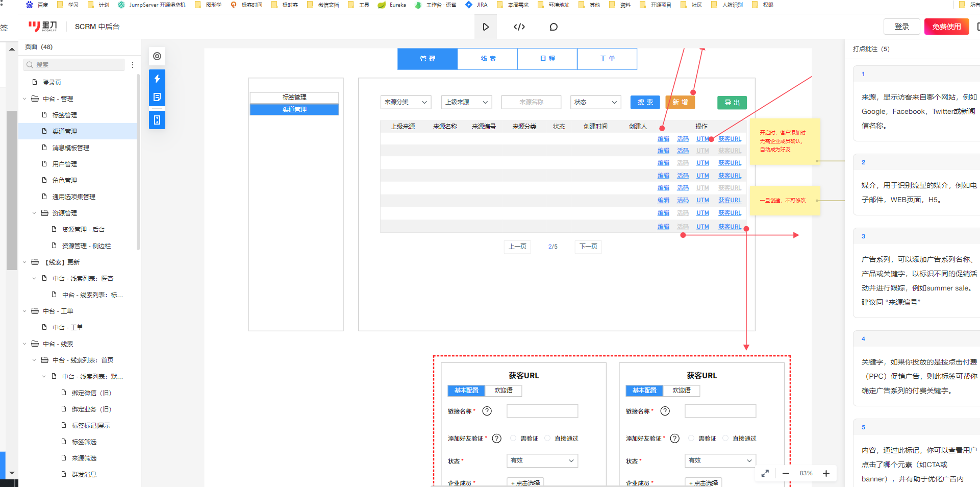Viewport: 980px width, 487px height.
Task: Type in the page 搜索 field
Action: point(74,65)
